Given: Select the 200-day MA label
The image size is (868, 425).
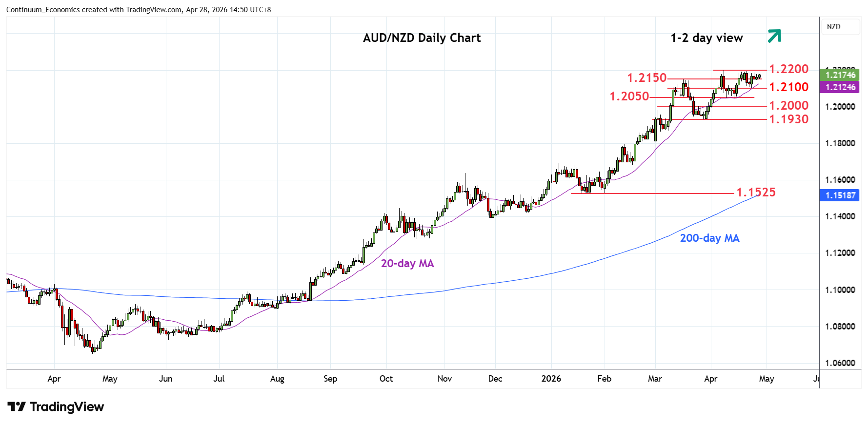Looking at the screenshot, I should (709, 238).
